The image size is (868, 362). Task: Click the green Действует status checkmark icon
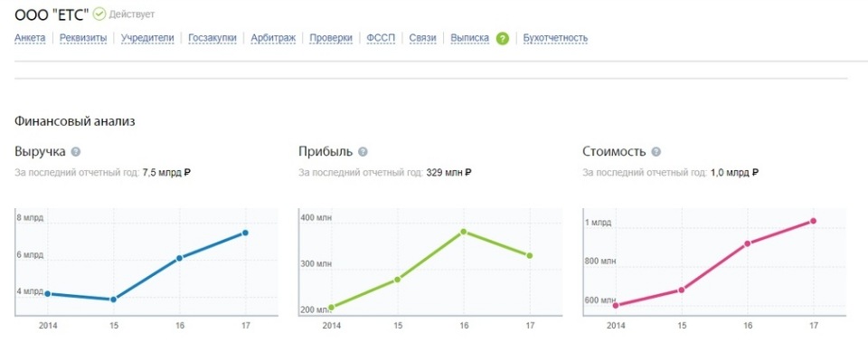(x=99, y=14)
